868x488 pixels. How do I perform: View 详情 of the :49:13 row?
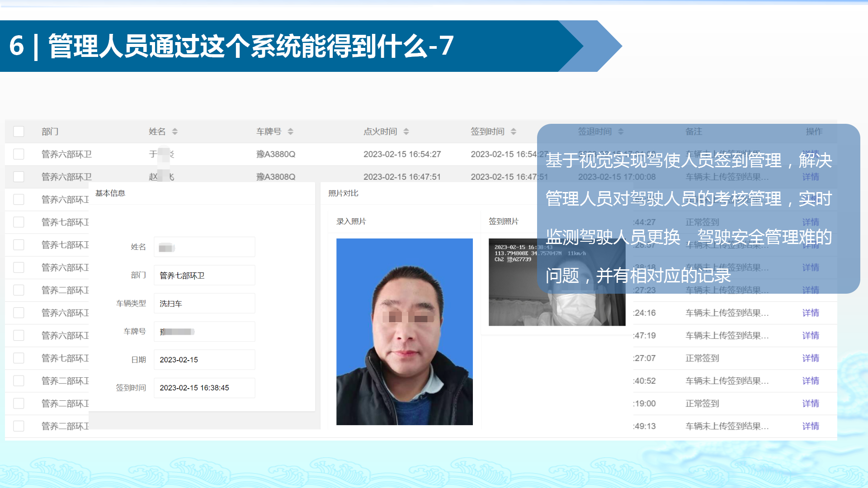tap(811, 426)
